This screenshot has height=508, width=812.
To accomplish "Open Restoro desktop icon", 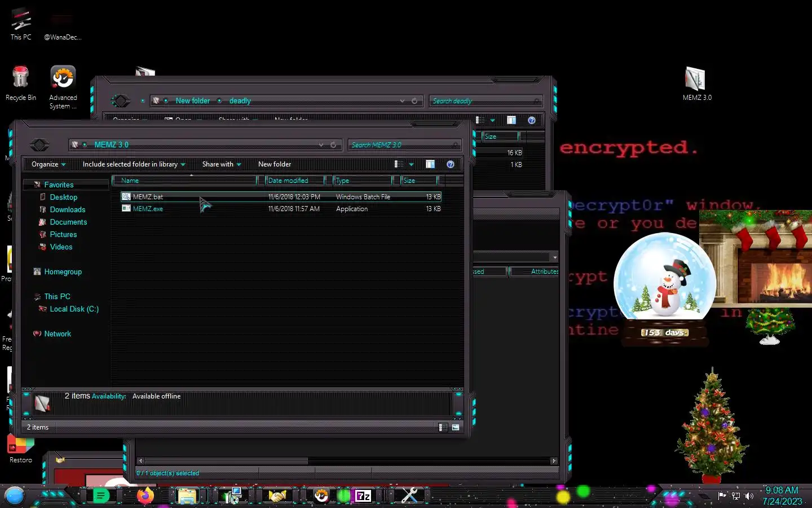I will [21, 449].
